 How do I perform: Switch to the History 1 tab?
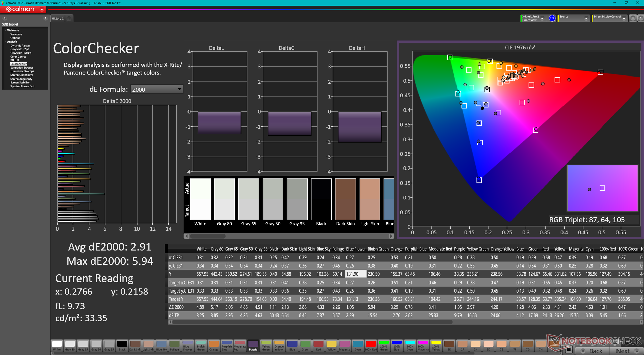point(57,19)
